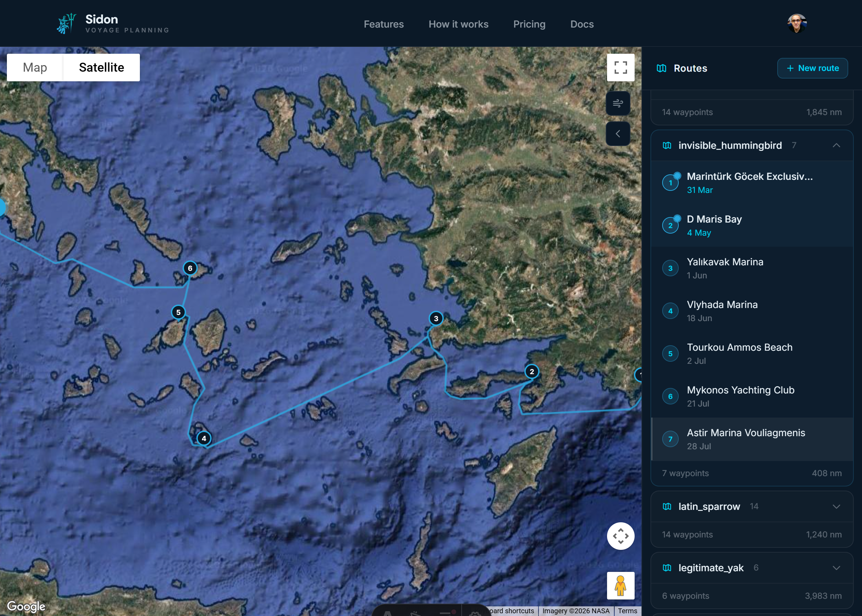Viewport: 862px width, 616px height.
Task: Expand the latin_sparrow route
Action: tap(837, 506)
